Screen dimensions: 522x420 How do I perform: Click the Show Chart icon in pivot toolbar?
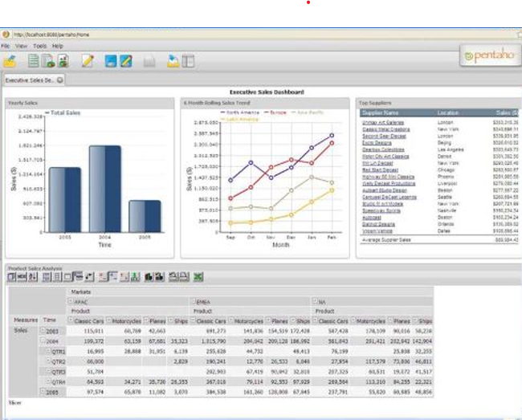149,276
